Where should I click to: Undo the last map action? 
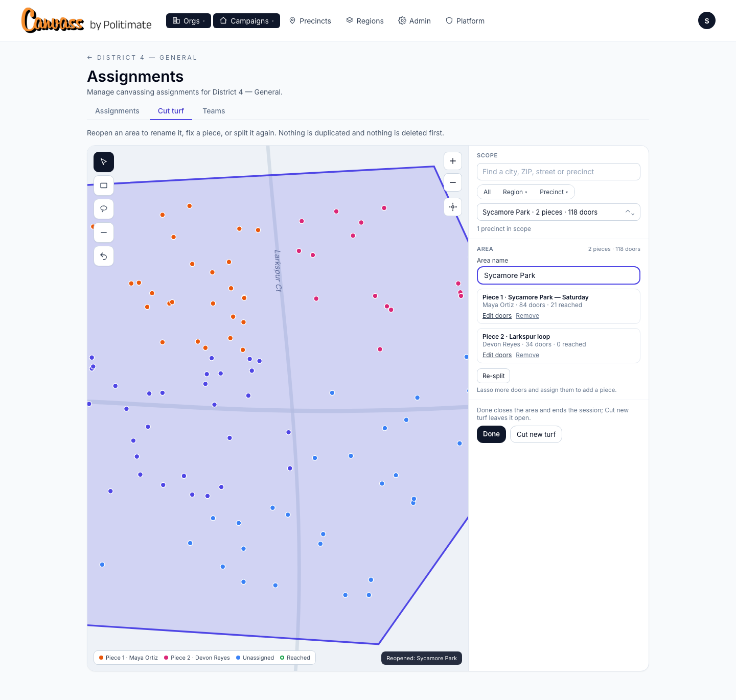(x=104, y=256)
